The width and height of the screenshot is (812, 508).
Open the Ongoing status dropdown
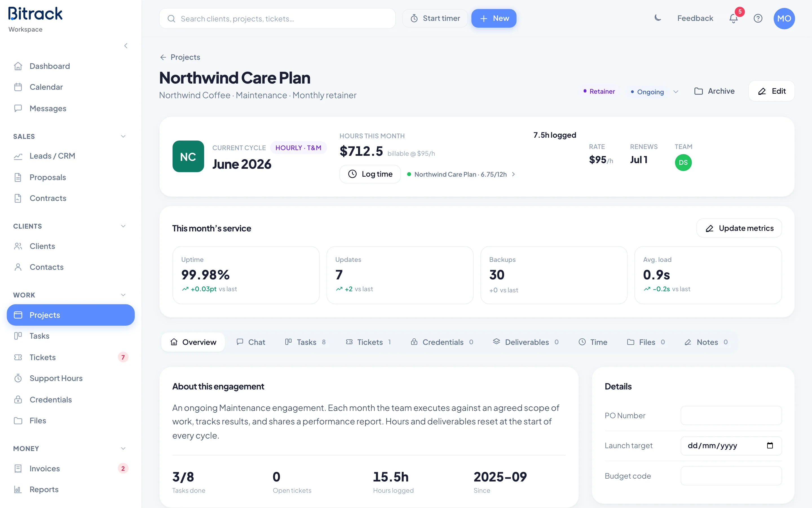[654, 92]
